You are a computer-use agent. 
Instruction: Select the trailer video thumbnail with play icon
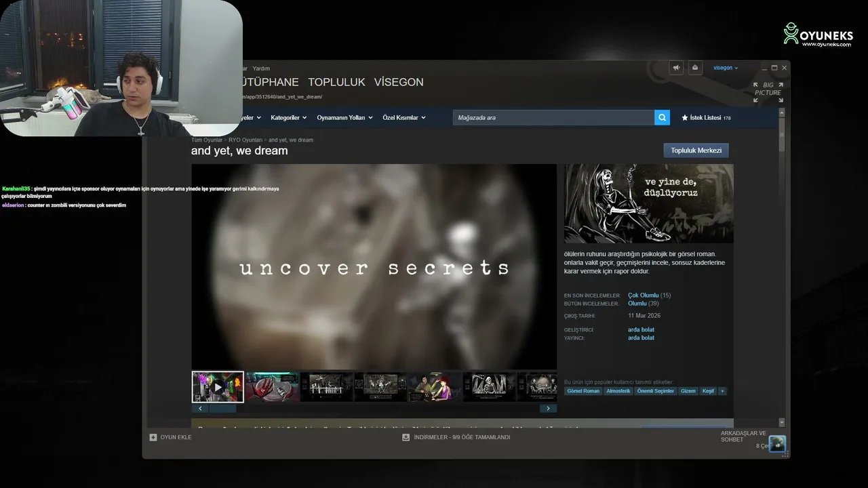pyautogui.click(x=218, y=387)
